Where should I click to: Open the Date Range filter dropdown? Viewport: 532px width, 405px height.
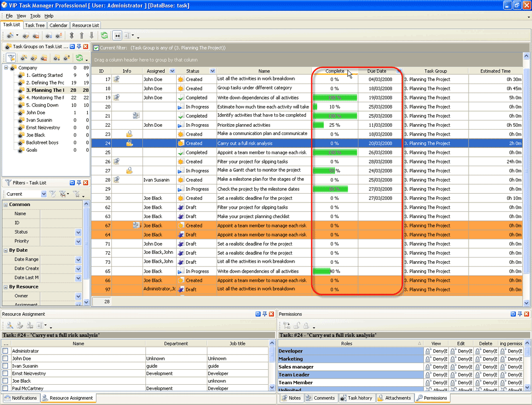[x=78, y=260]
